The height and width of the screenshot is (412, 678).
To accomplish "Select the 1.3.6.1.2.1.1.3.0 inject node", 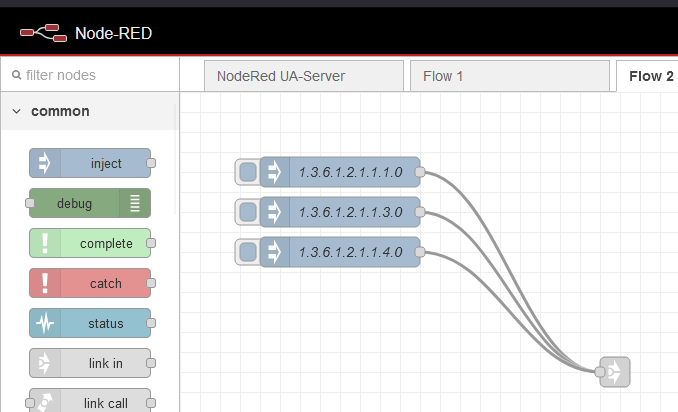I will click(340, 212).
